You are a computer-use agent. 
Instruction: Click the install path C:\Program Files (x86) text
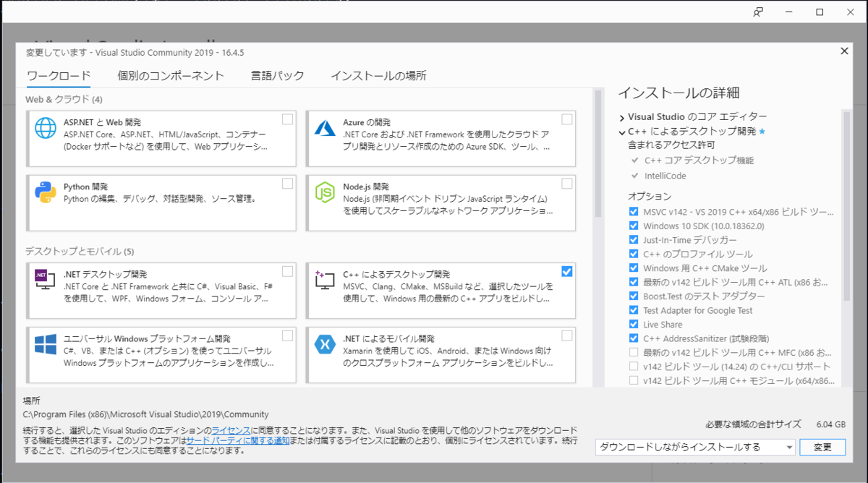(x=146, y=414)
